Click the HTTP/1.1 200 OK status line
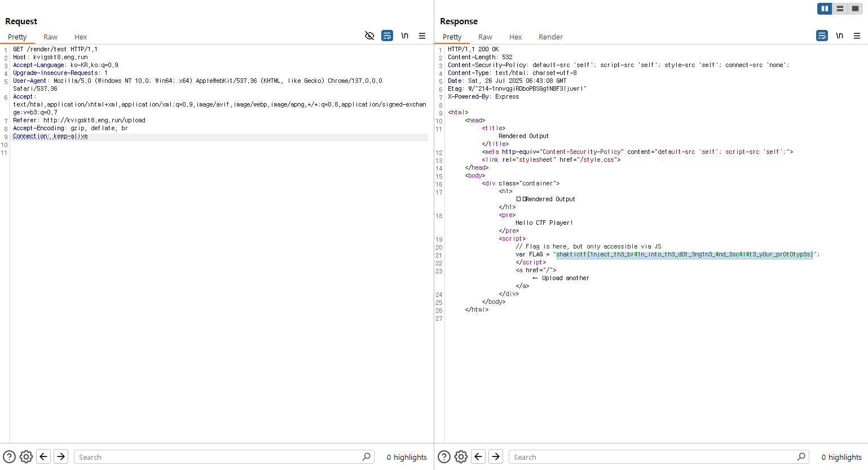The height and width of the screenshot is (470, 868). point(473,49)
